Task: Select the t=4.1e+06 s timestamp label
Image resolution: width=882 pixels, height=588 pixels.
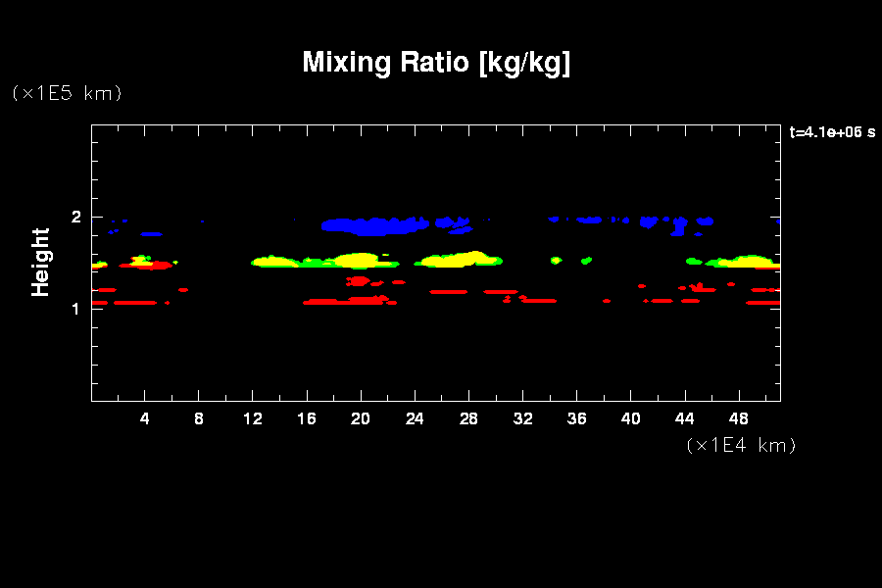Action: 831,132
